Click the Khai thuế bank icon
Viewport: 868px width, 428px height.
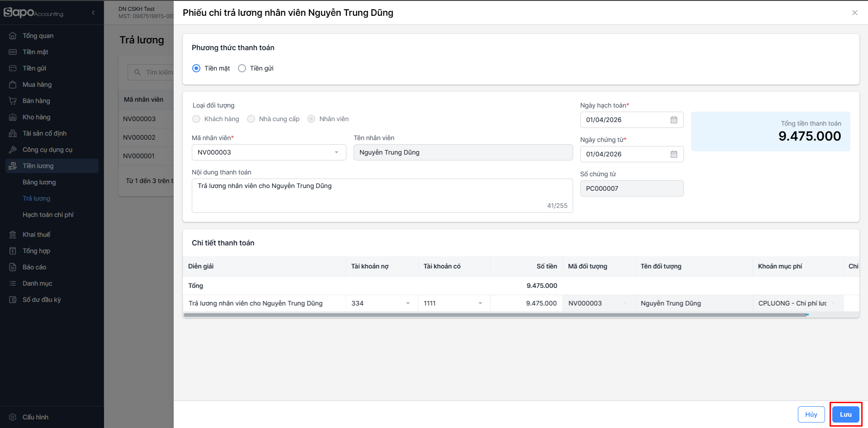[13, 235]
